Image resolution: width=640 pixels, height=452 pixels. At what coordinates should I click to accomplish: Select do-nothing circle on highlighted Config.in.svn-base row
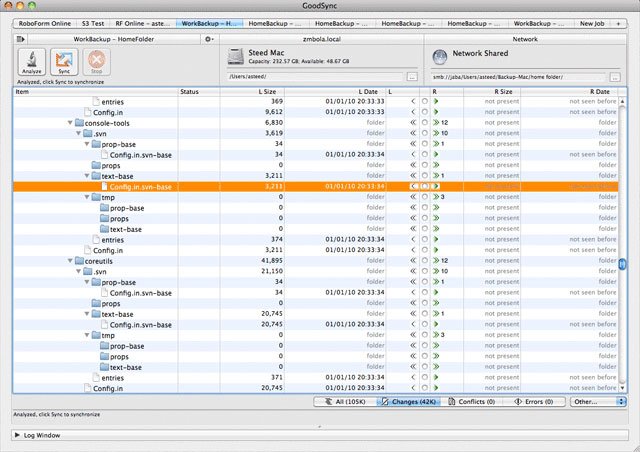(x=425, y=186)
